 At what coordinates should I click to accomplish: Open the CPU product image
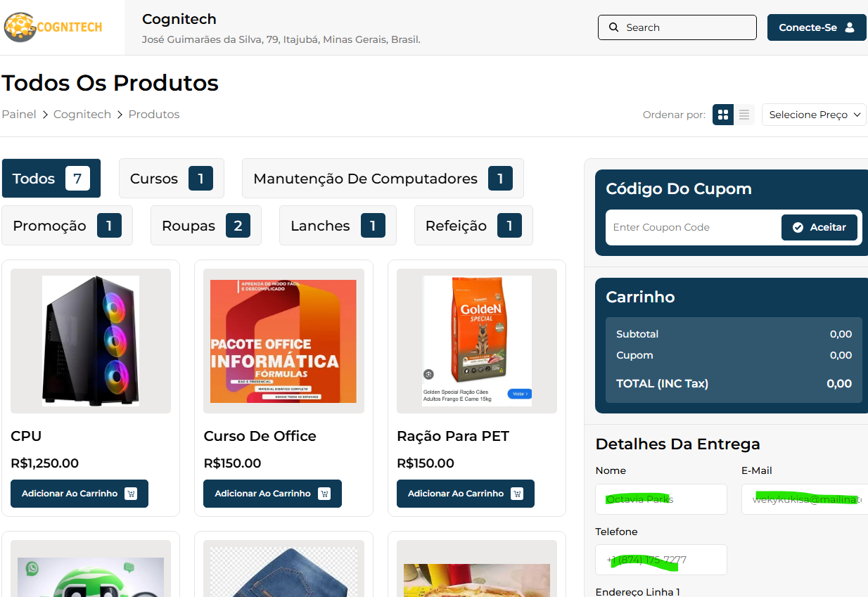tap(91, 341)
